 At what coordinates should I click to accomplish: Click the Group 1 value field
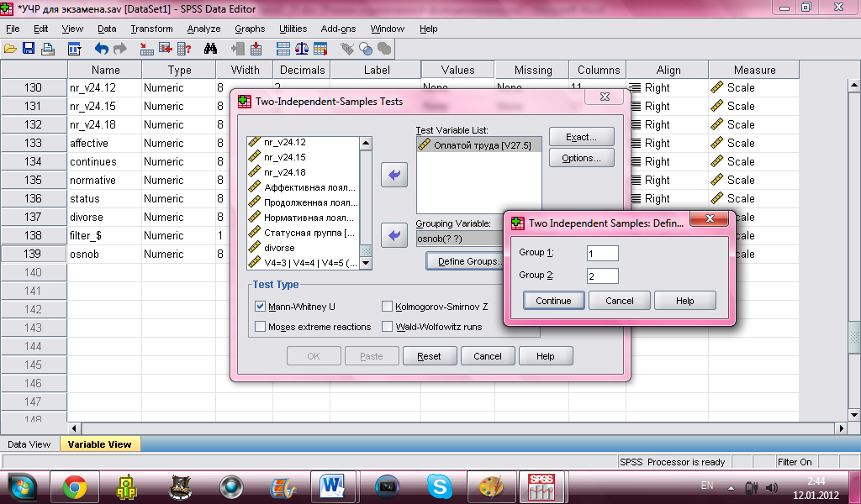tap(602, 254)
